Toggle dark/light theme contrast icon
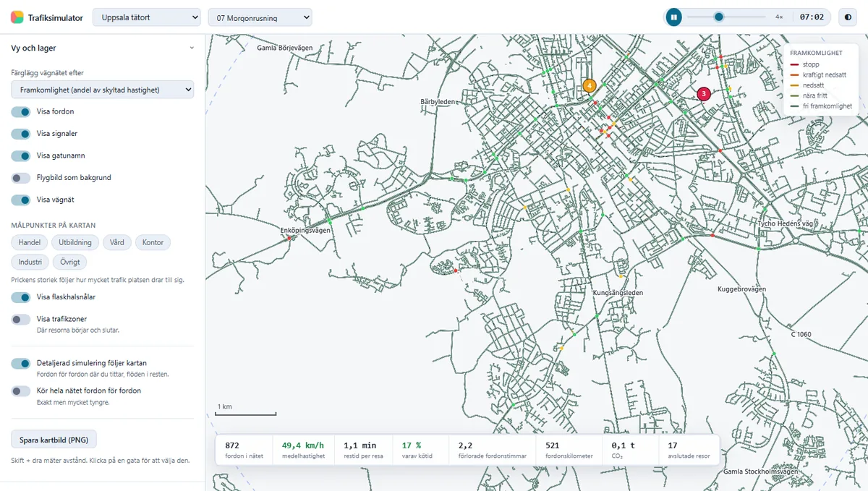 tap(847, 17)
